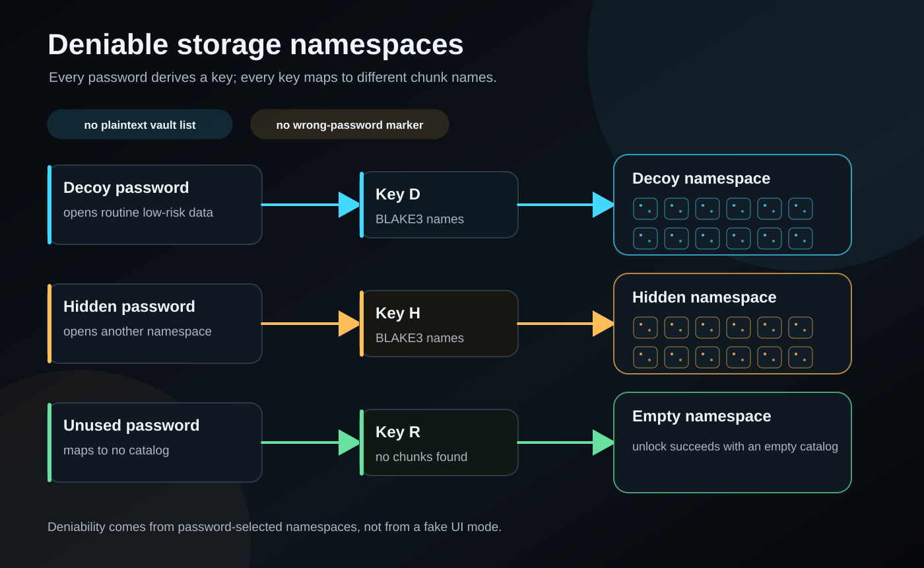The width and height of the screenshot is (924, 568).
Task: Select the "Hidden namespace" heading
Action: 704,297
